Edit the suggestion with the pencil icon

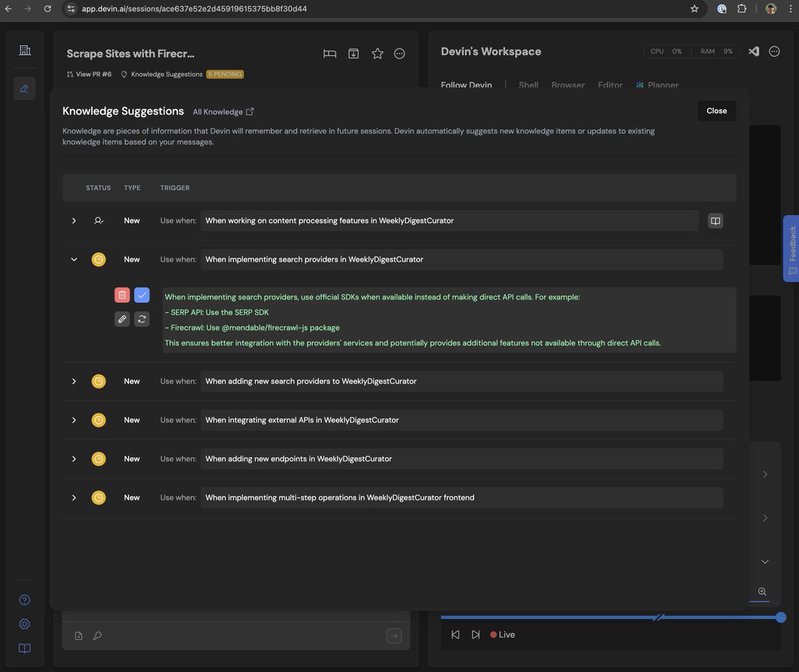(122, 319)
